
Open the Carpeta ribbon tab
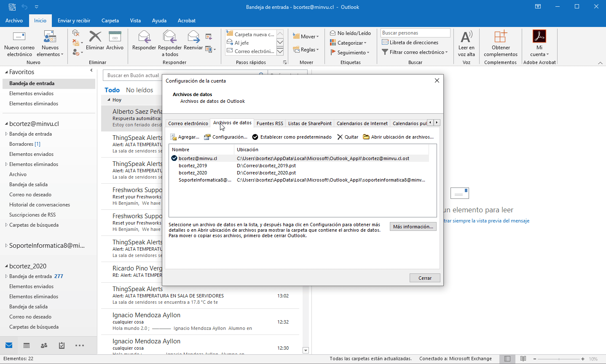pyautogui.click(x=110, y=21)
